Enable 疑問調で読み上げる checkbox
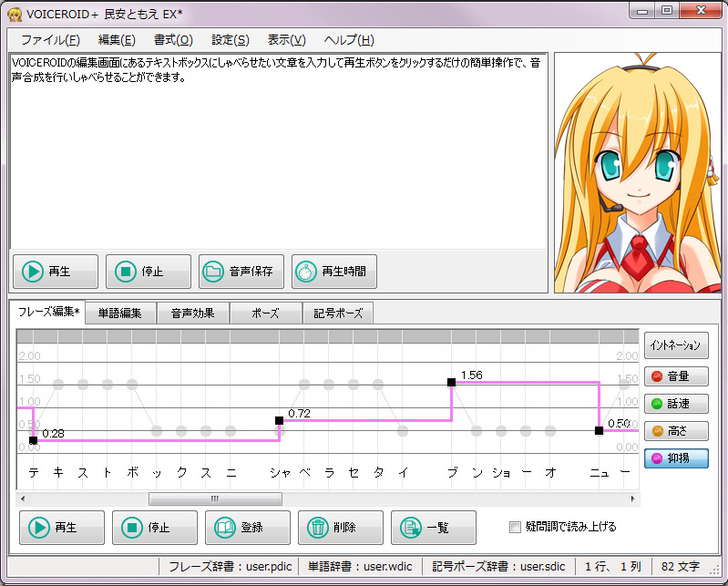 click(x=515, y=527)
